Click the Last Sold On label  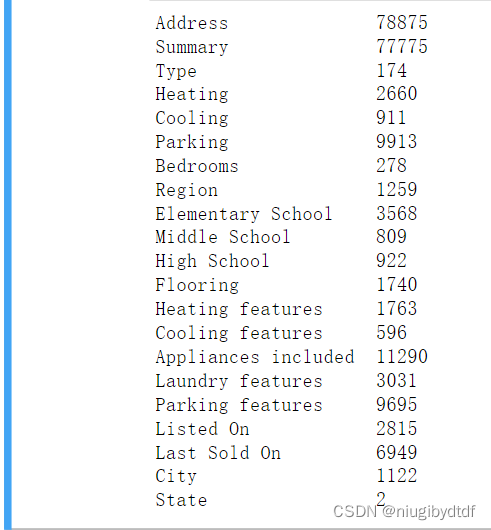click(218, 453)
